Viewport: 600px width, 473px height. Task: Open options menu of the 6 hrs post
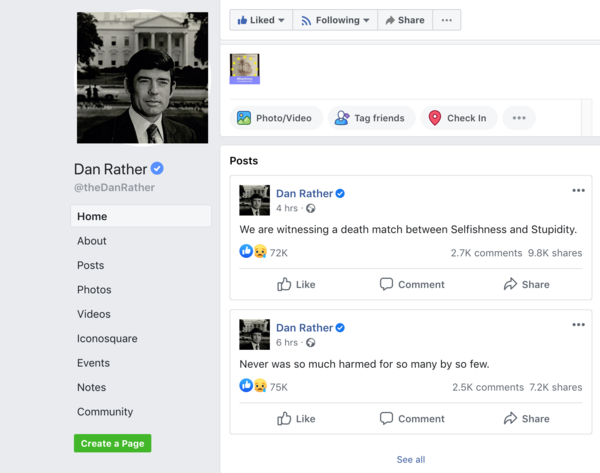(578, 325)
